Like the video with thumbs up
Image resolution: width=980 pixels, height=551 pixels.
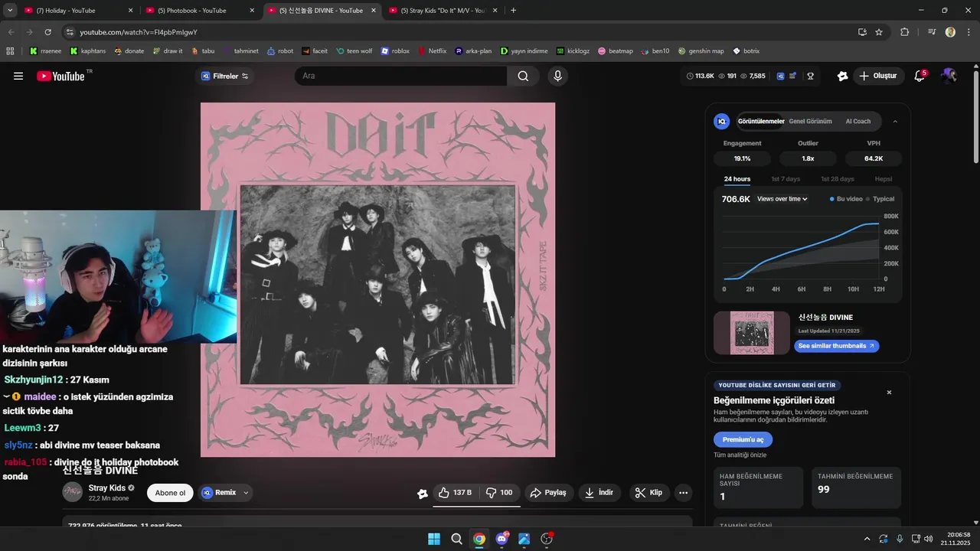(x=455, y=493)
